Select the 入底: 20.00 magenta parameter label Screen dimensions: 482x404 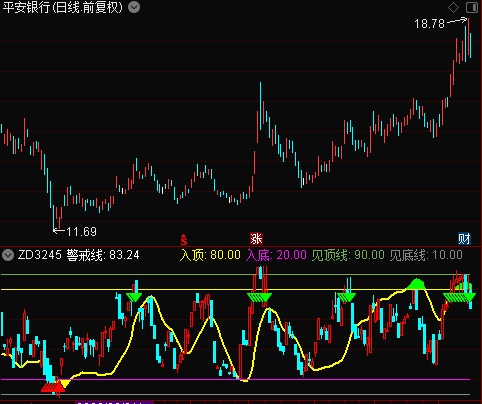tap(276, 255)
